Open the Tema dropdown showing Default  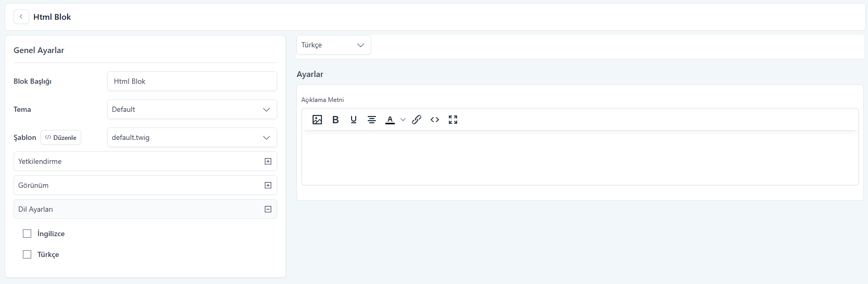coord(192,109)
